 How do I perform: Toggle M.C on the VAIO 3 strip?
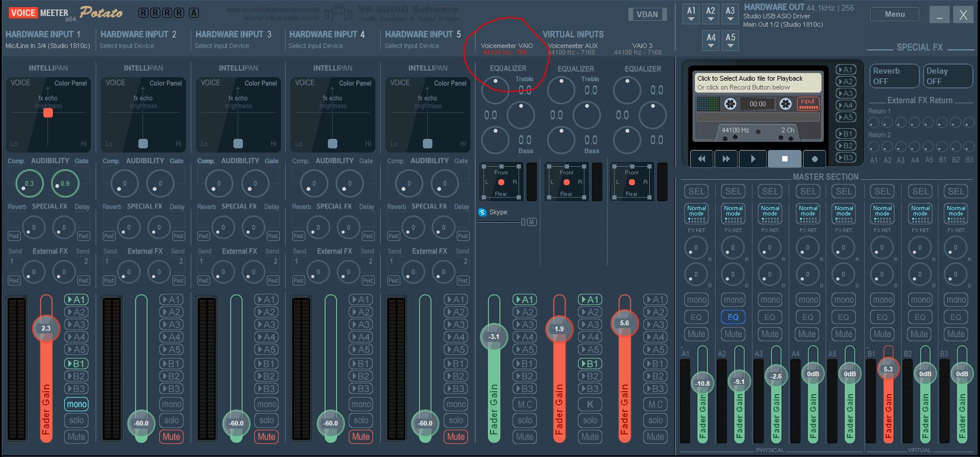[x=656, y=404]
